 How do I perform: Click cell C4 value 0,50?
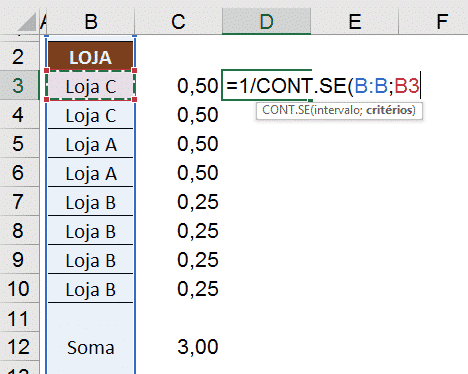178,114
